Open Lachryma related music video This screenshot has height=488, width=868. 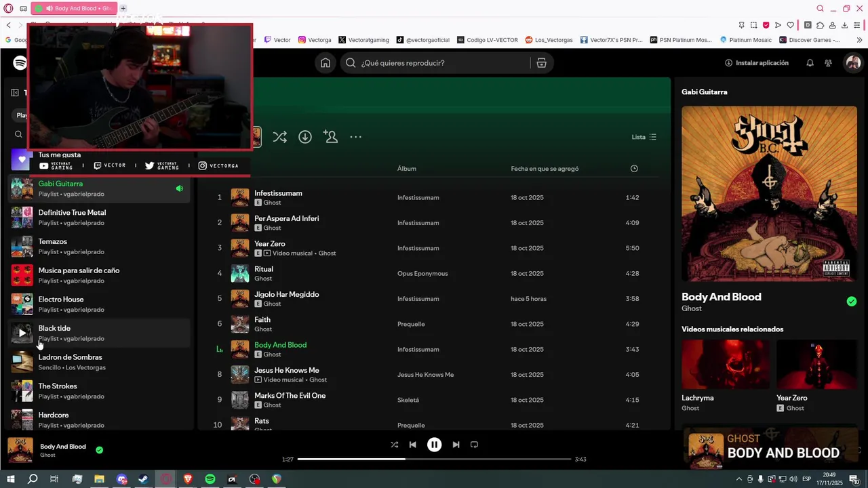click(725, 365)
